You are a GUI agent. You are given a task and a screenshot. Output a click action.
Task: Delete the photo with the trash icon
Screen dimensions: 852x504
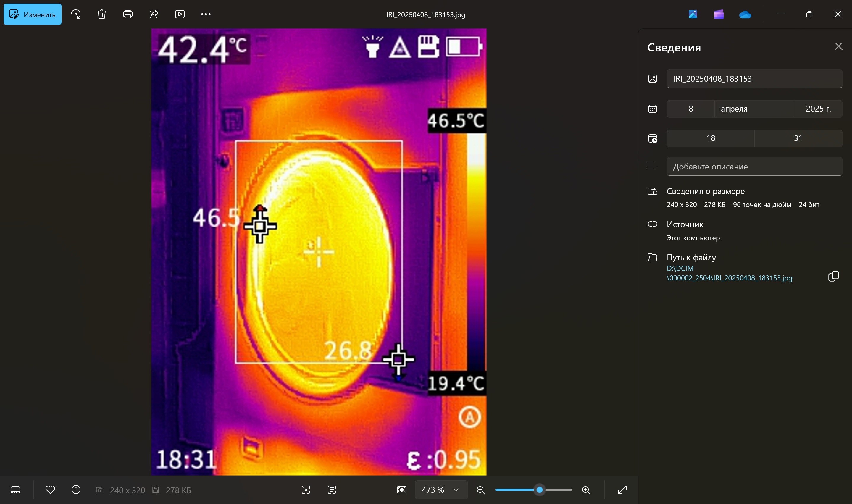pos(101,14)
